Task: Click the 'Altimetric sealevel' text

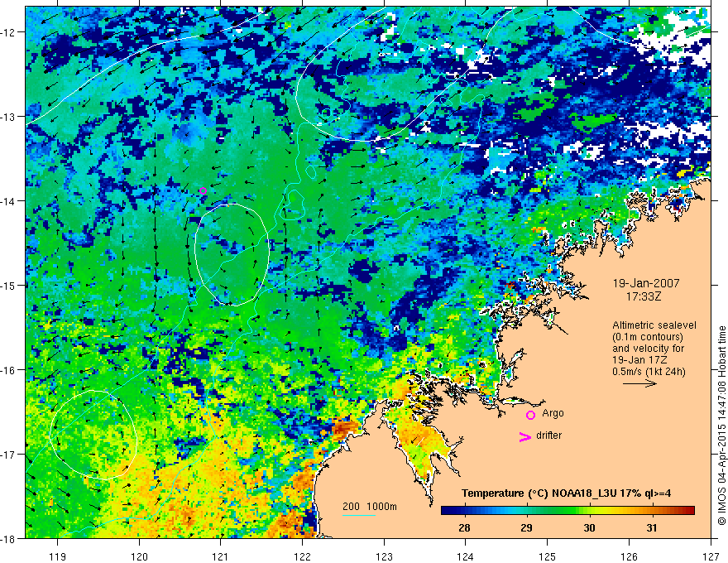Action: click(654, 325)
